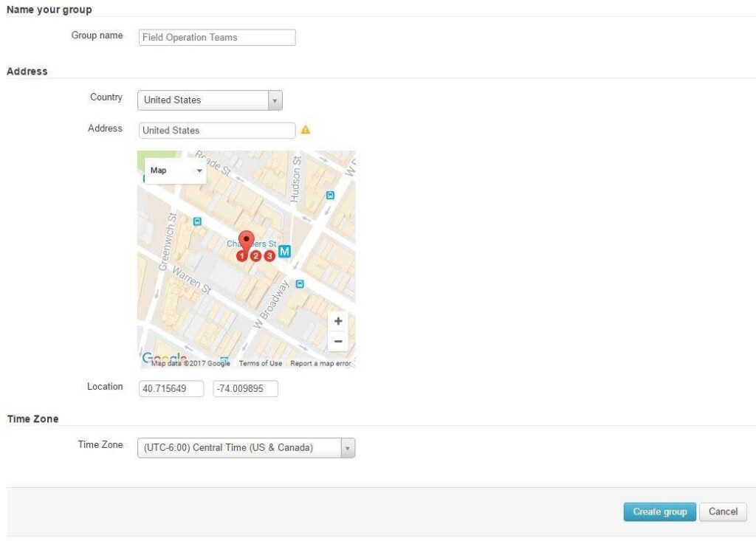Open the Terms of Use link
The height and width of the screenshot is (541, 756).
tap(260, 363)
